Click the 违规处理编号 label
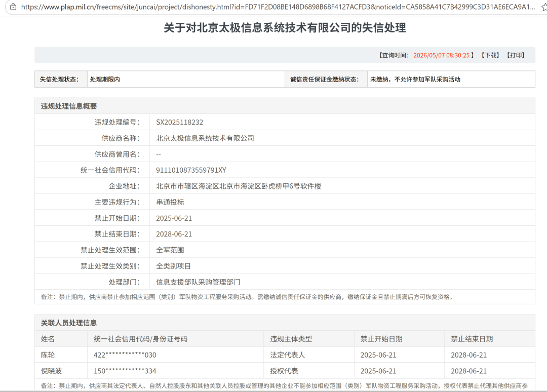 coord(117,122)
